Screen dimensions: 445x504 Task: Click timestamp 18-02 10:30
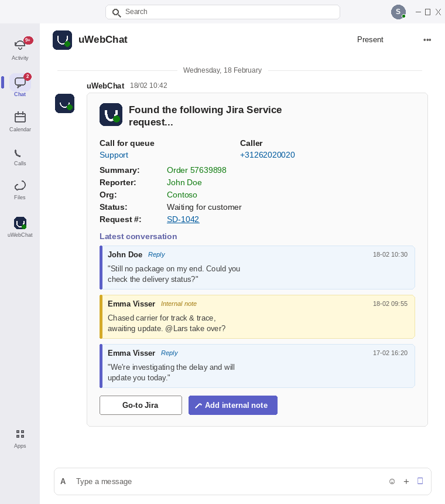click(390, 254)
